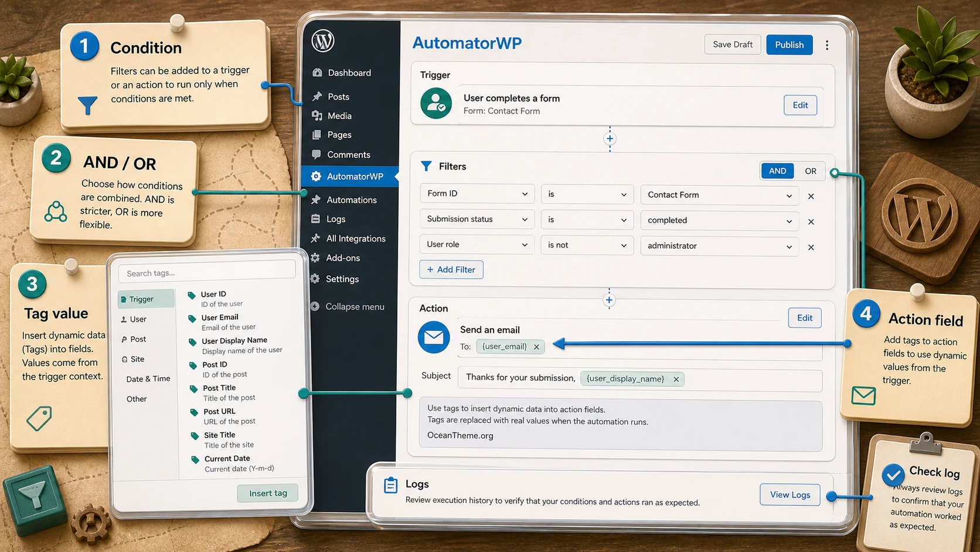Click the WordPress logo in sidebar
The height and width of the screenshot is (552, 980).
pyautogui.click(x=323, y=41)
